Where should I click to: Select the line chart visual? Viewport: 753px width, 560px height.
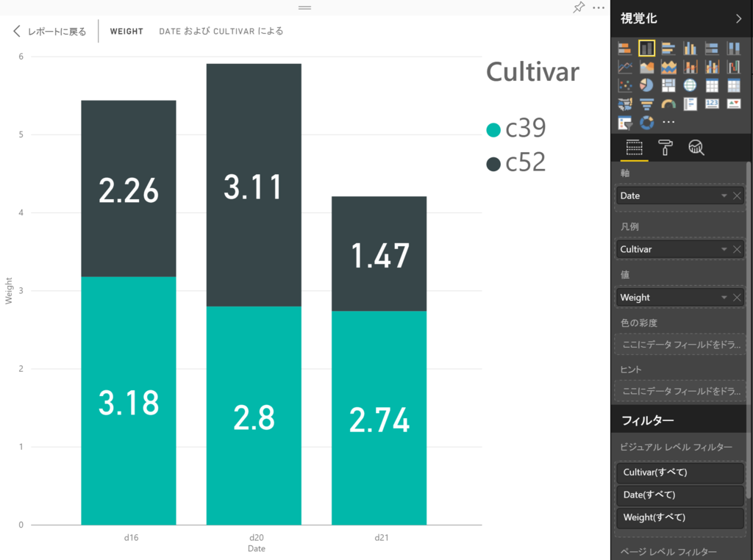click(x=625, y=67)
